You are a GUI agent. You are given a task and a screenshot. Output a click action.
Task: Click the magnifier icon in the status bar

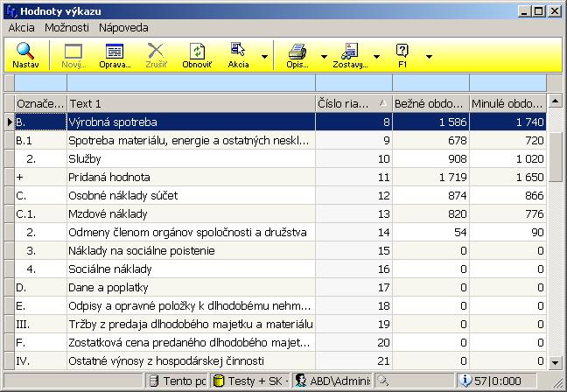click(x=382, y=381)
